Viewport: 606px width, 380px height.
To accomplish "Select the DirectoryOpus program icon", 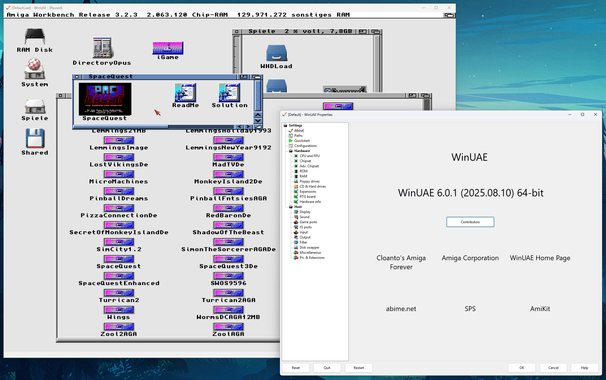I will [102, 48].
